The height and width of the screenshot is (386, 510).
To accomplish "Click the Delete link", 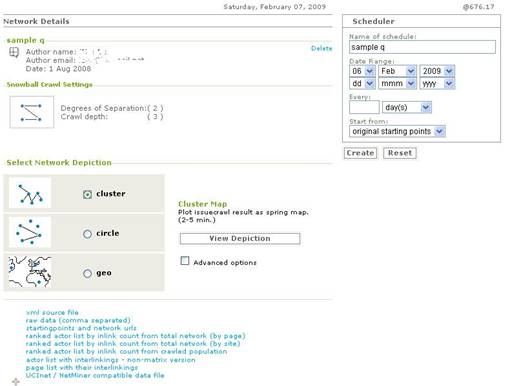I will pos(321,48).
